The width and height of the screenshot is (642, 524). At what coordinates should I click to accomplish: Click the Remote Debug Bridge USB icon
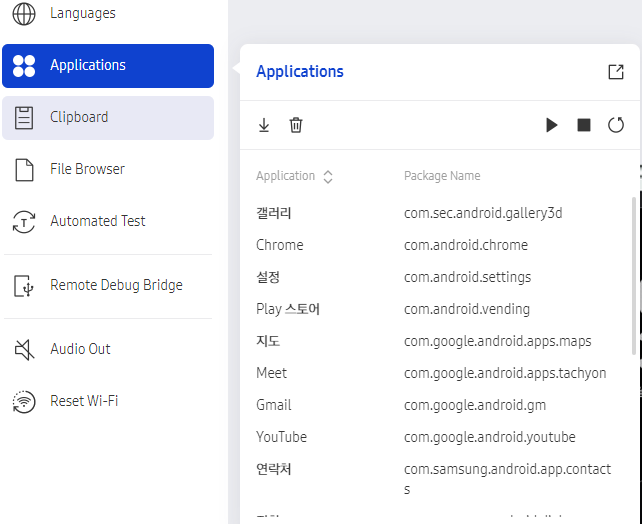tap(23, 286)
